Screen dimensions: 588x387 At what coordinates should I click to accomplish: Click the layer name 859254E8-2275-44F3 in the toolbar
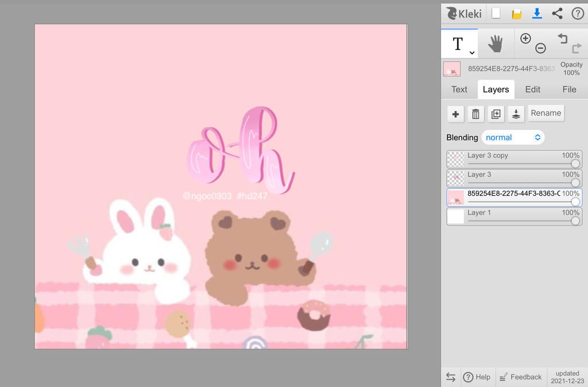point(511,69)
